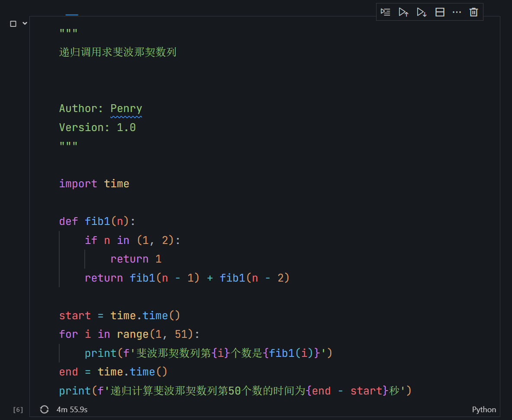512x420 pixels.
Task: Split the cell with toolbar icon
Action: 440,12
